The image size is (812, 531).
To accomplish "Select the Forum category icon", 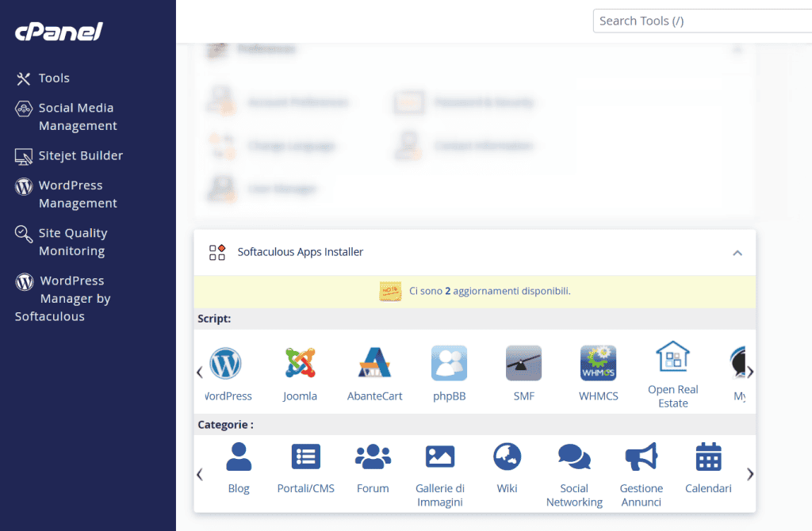I will click(373, 457).
